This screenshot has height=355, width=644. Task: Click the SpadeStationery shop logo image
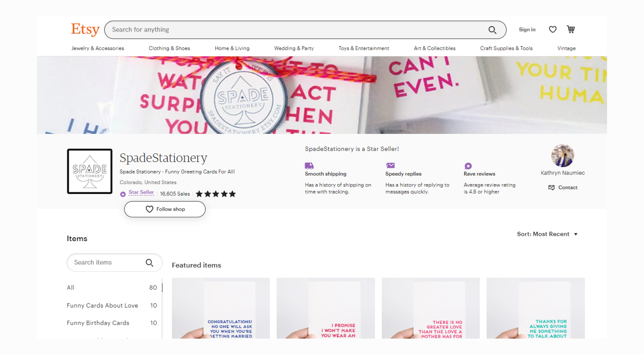pos(90,171)
